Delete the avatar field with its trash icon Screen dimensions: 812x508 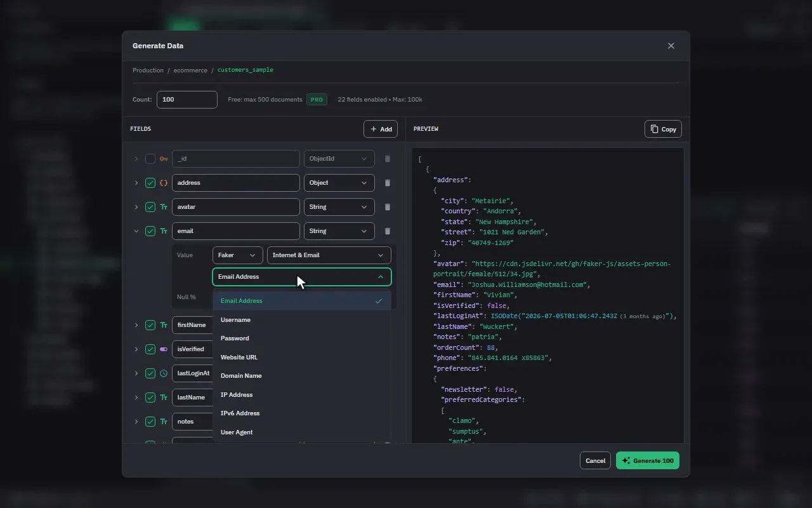point(388,207)
